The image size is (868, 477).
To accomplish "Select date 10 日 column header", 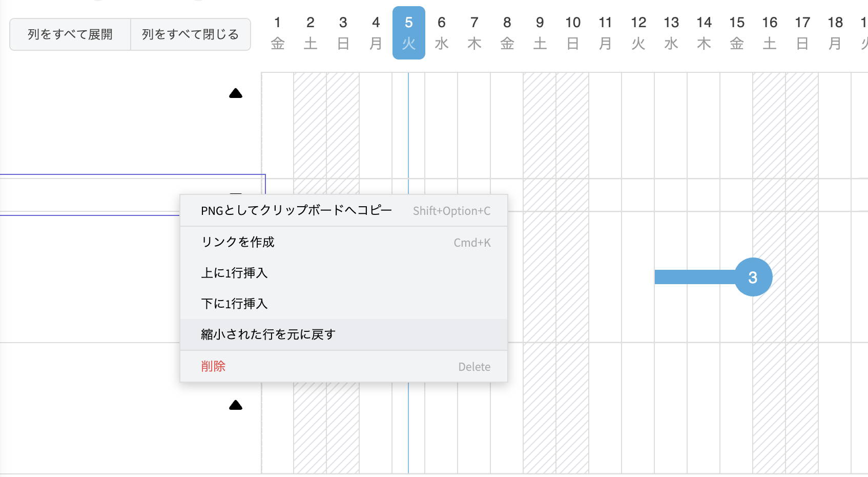I will click(573, 33).
